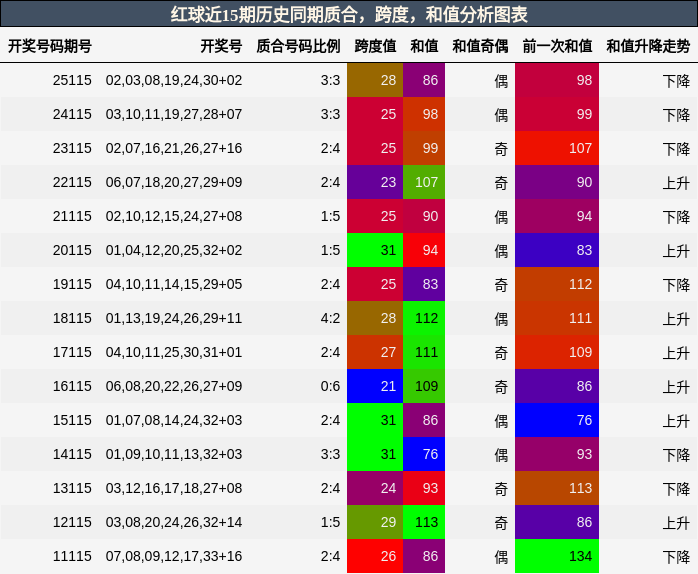Select draw numbers 03,12,16,17,18,27+08
This screenshot has height=574, width=698.
click(x=174, y=488)
